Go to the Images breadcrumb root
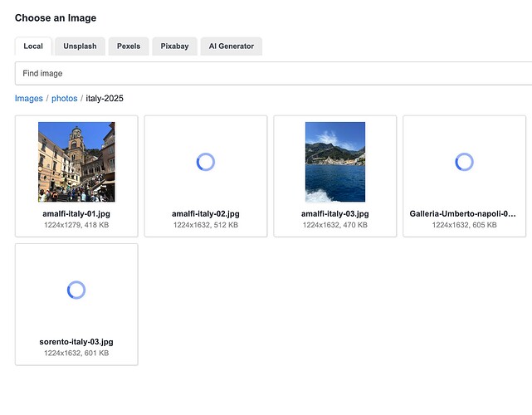The image size is (532, 415). tap(28, 99)
